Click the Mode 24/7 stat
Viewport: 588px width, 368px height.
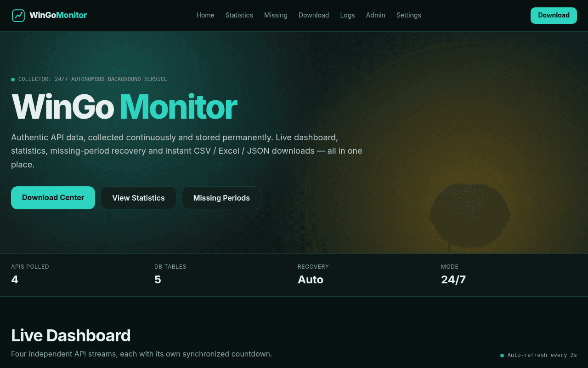(453, 275)
